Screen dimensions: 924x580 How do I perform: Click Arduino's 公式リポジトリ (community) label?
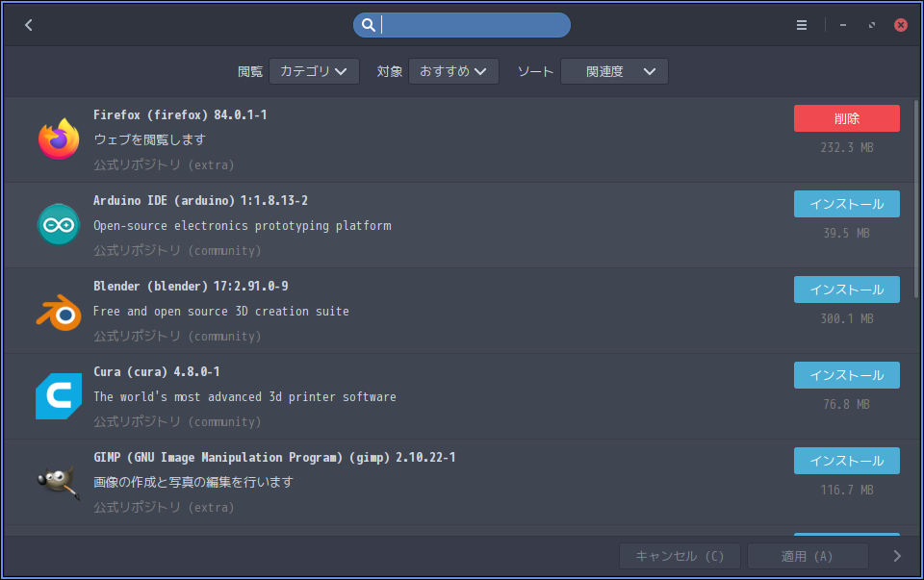177,250
